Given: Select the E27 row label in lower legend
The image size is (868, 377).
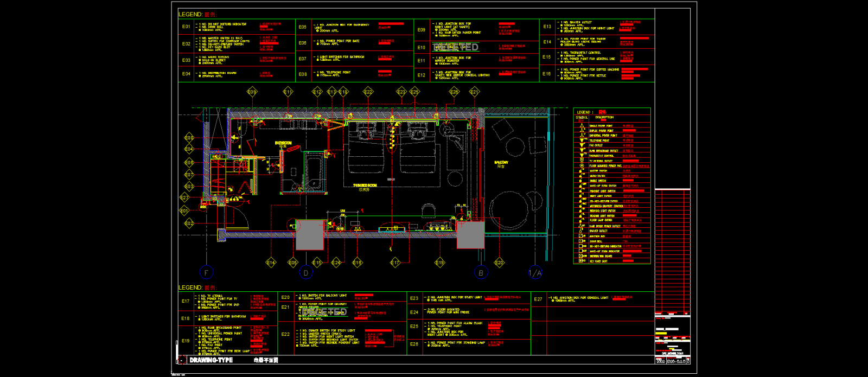Looking at the screenshot, I should (538, 299).
